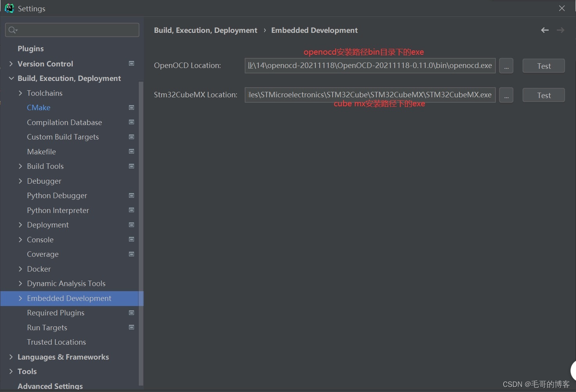Screen dimensions: 576x392
Task: Collapse Build, Execution, Deployment section
Action: pos(11,78)
